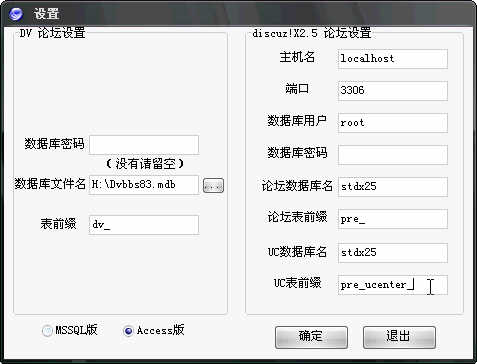The width and height of the screenshot is (477, 364).
Task: Open the file browse button beside the database file name
Action: (x=213, y=185)
